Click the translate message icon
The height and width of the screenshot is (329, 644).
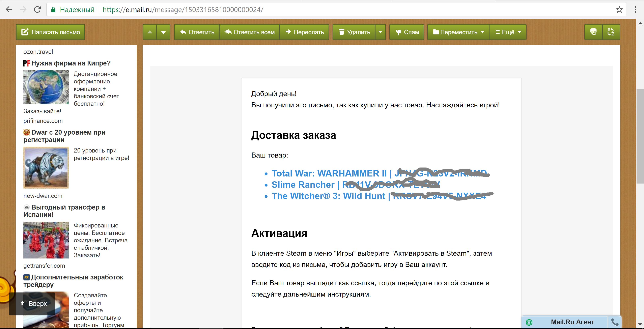pyautogui.click(x=611, y=32)
